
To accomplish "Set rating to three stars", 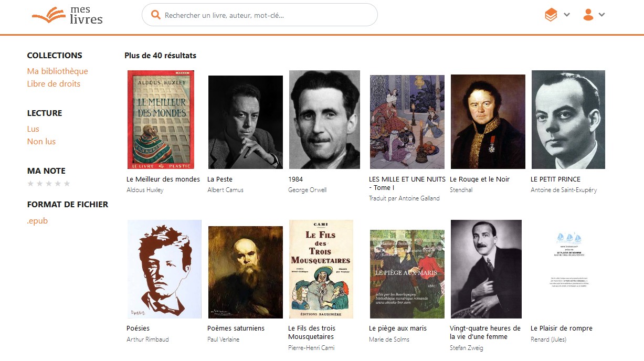I will 48,184.
